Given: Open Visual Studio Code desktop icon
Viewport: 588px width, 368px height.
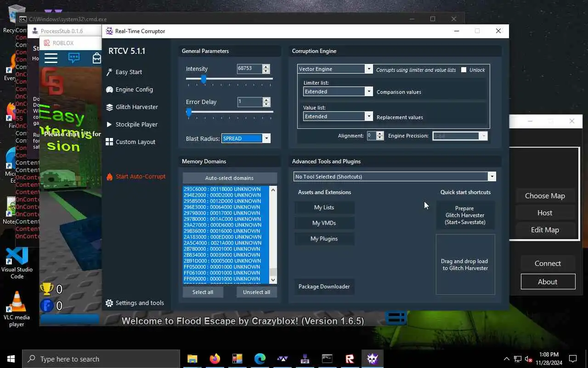Looking at the screenshot, I should 17,263.
